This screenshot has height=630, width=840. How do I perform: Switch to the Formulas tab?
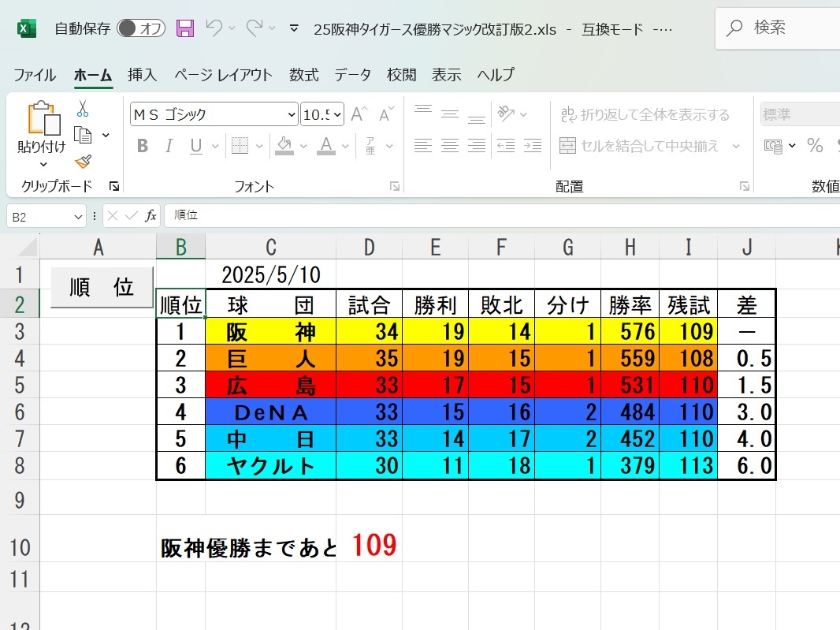tap(303, 75)
